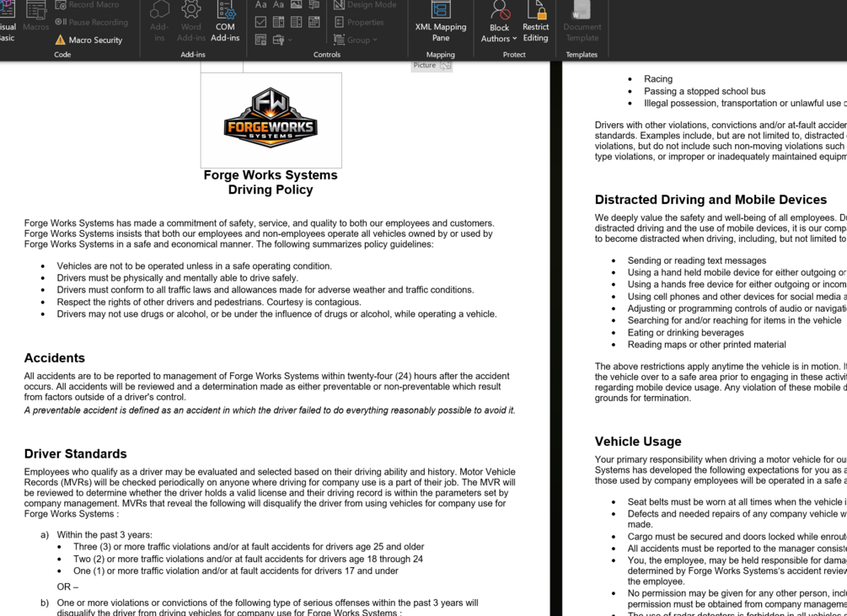The height and width of the screenshot is (616, 847).
Task: Click 'Searching for and/or reaching for items' bullet
Action: [735, 321]
